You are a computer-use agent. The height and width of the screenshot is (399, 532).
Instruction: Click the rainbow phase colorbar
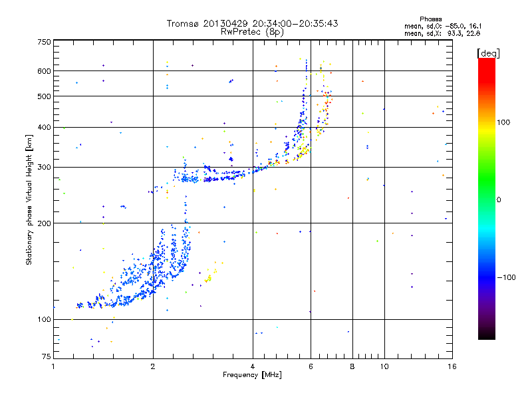487,199
